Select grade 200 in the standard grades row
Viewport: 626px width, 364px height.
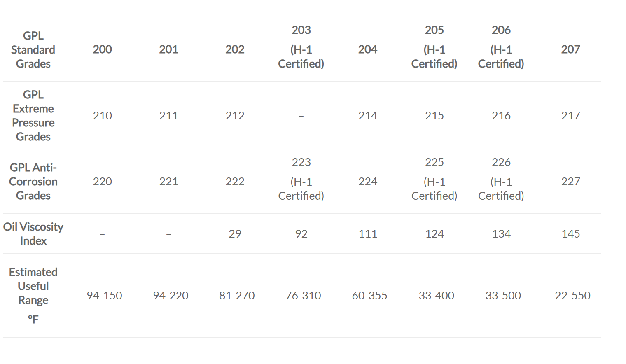102,49
